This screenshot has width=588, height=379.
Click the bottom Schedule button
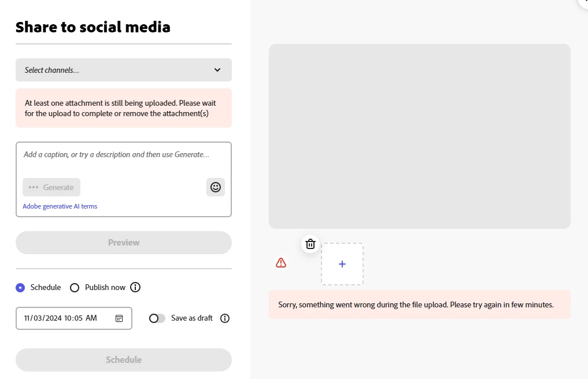tap(123, 360)
